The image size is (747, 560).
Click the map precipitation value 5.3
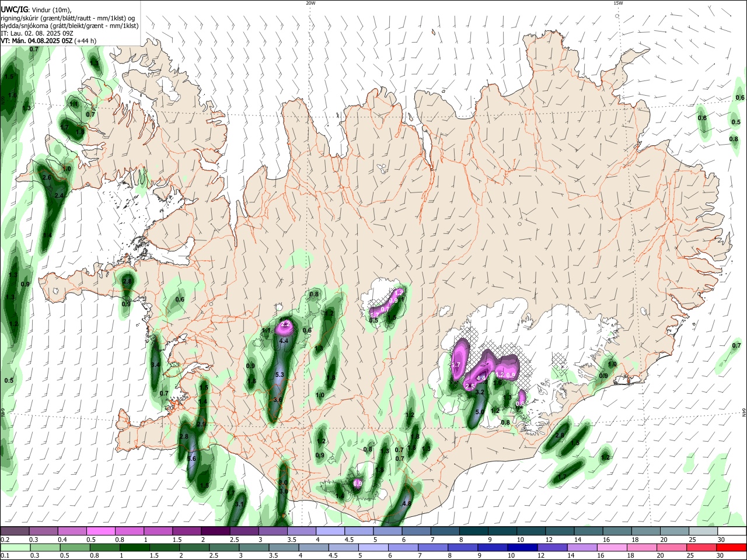[x=279, y=374]
